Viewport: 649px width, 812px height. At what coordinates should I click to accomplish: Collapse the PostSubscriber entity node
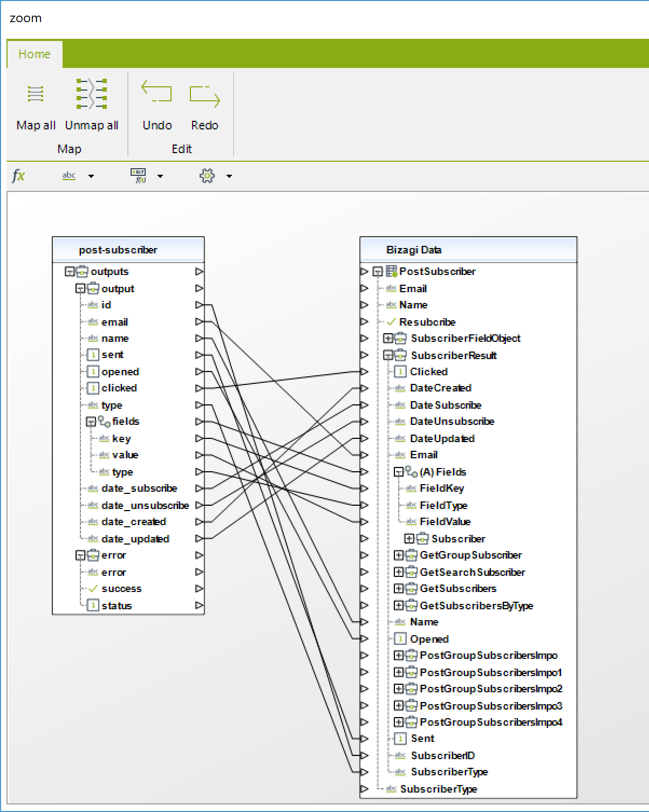[x=378, y=271]
